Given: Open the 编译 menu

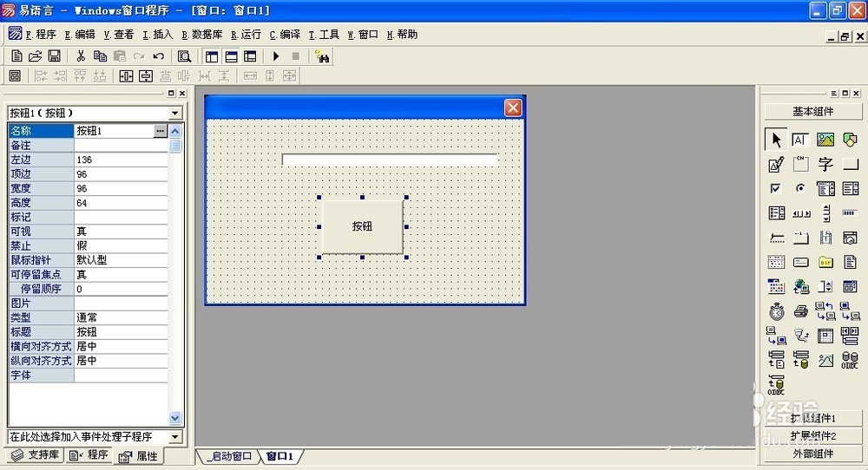Looking at the screenshot, I should (x=285, y=35).
